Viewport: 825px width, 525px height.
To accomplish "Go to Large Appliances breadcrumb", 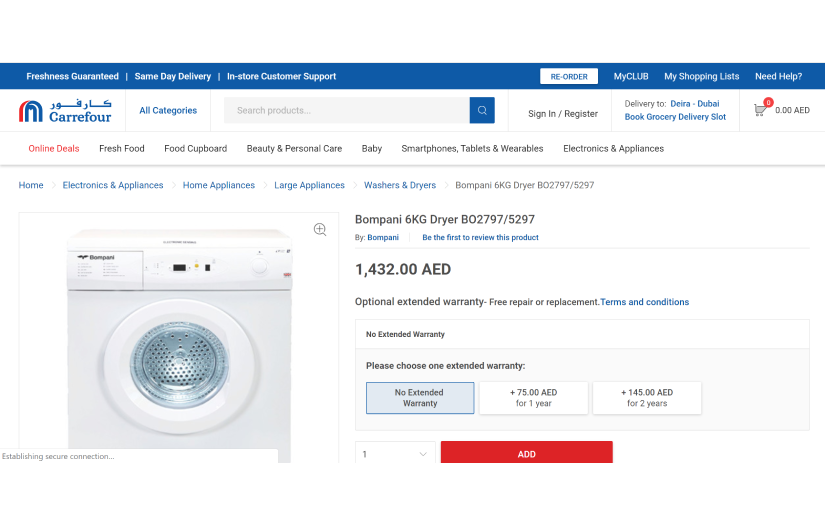I will (x=309, y=185).
